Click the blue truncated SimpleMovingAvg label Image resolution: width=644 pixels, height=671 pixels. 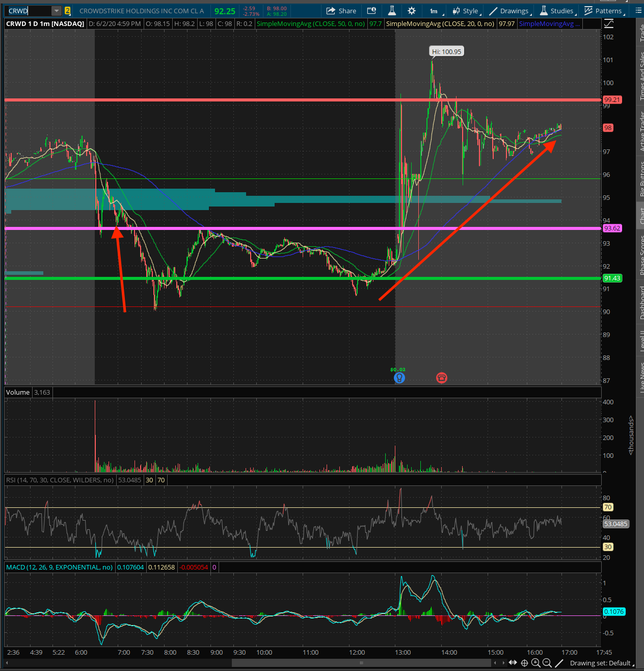coord(549,23)
